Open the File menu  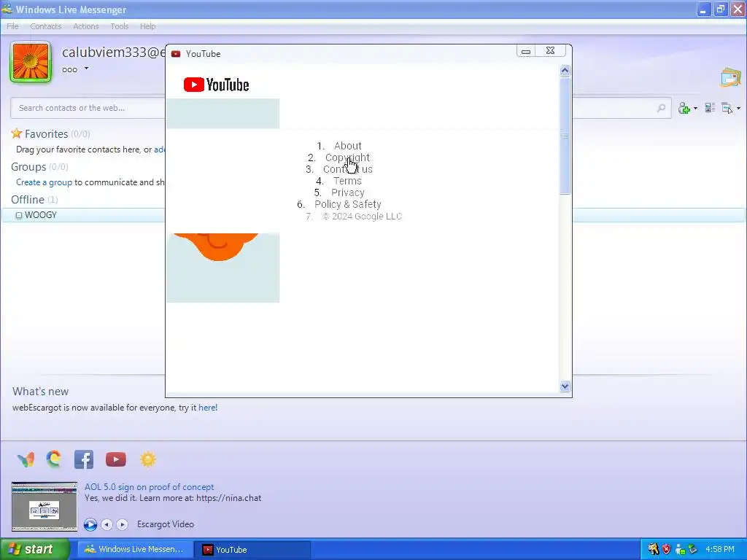click(12, 26)
